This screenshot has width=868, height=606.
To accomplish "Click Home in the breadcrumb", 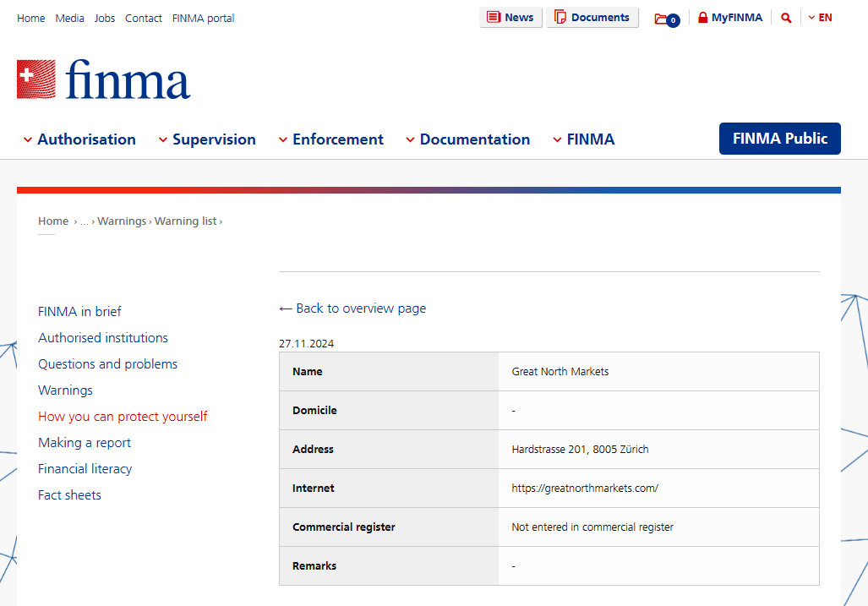I will [x=53, y=221].
